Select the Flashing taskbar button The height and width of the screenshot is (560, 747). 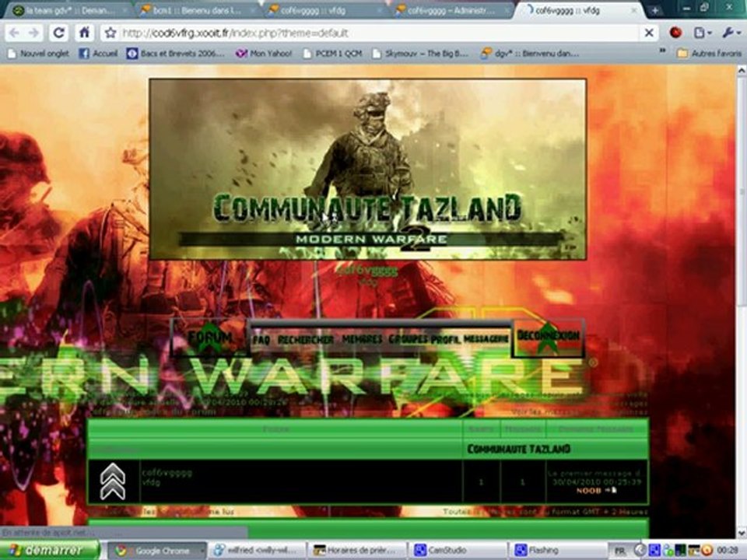(557, 551)
